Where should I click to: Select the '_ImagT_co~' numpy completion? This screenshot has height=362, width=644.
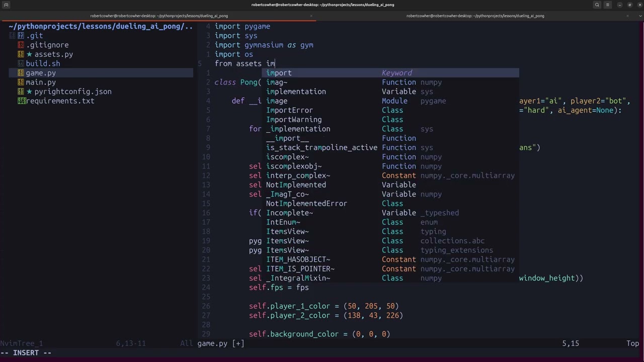pos(390,194)
